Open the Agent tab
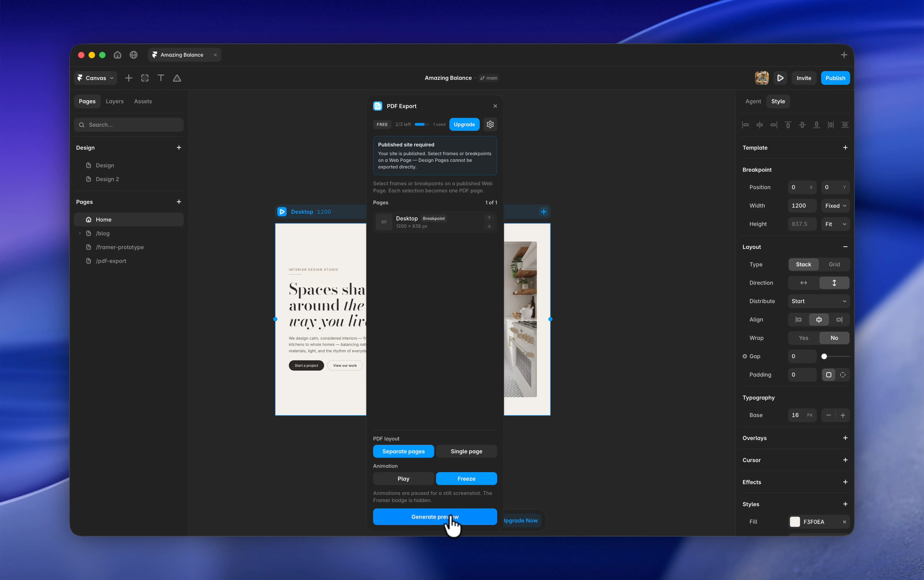 coord(753,101)
